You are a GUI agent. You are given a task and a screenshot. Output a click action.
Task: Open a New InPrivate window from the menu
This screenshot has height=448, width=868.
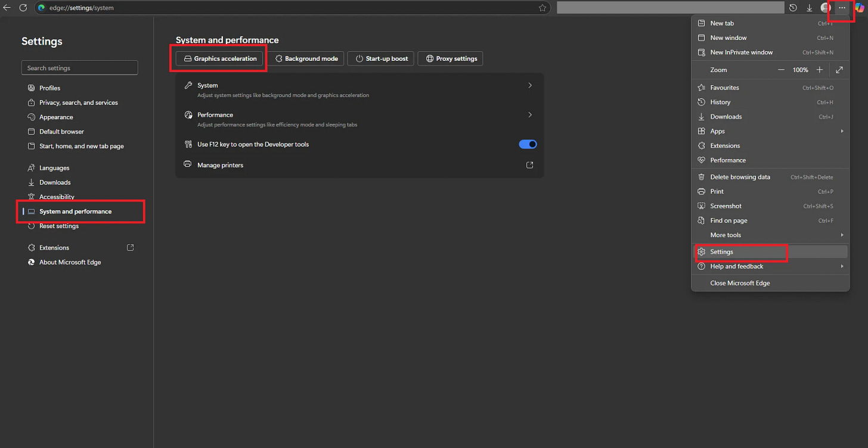[741, 52]
